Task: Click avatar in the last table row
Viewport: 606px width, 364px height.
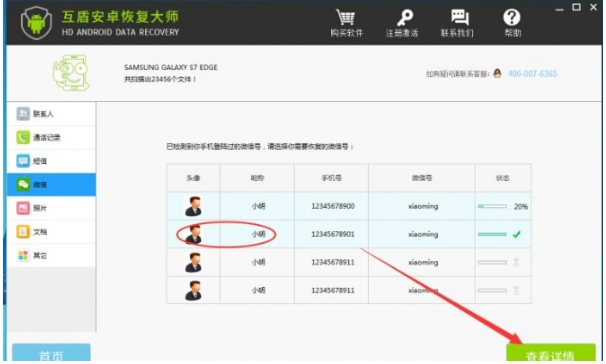Action: coord(193,290)
